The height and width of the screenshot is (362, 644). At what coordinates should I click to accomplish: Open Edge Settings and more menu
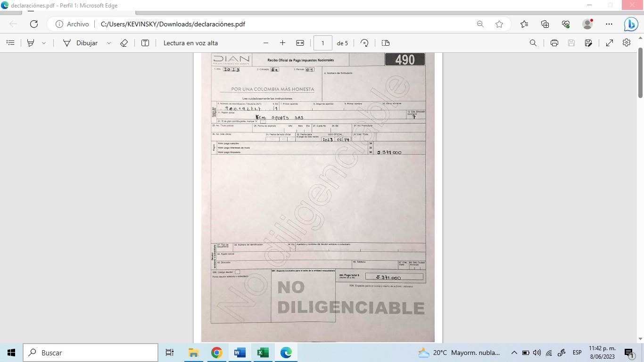(x=609, y=24)
